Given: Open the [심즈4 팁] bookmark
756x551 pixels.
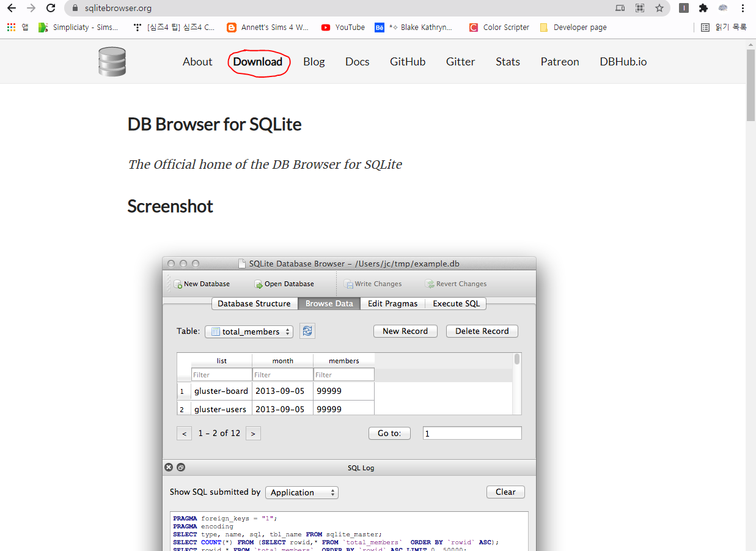Looking at the screenshot, I should (174, 27).
